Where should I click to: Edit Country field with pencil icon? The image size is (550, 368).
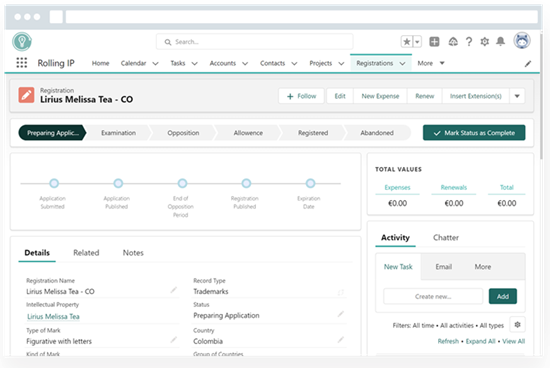340,340
